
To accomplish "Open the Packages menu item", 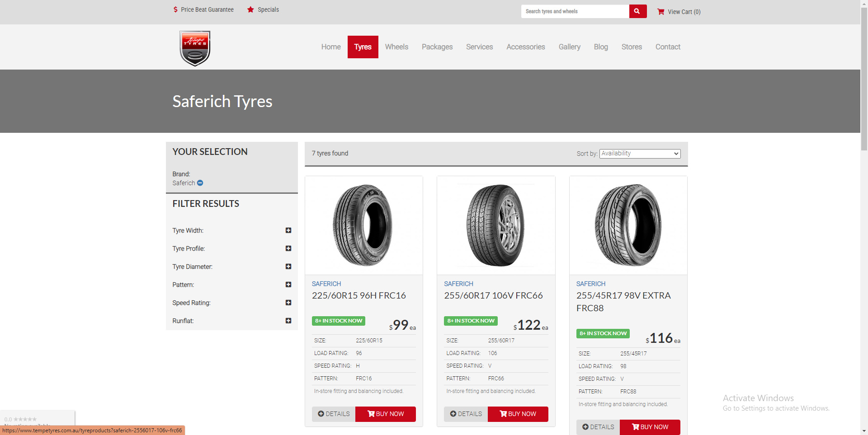I will pyautogui.click(x=437, y=47).
